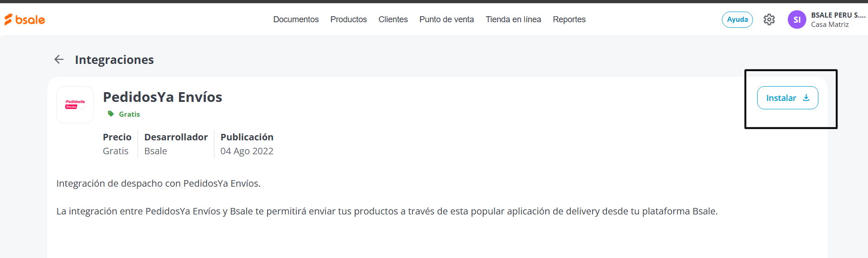Open the BSALE PERU account dropdown
Viewport: 868px width, 258px height.
[x=838, y=15]
